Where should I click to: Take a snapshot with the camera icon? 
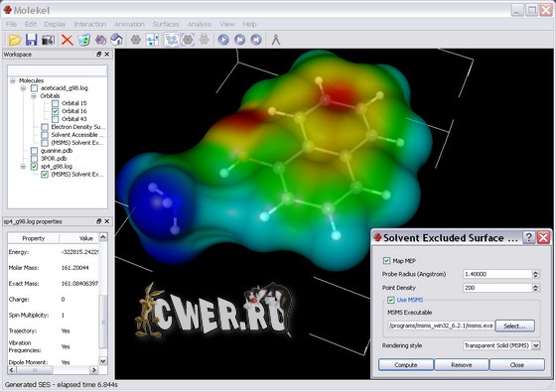[48, 40]
